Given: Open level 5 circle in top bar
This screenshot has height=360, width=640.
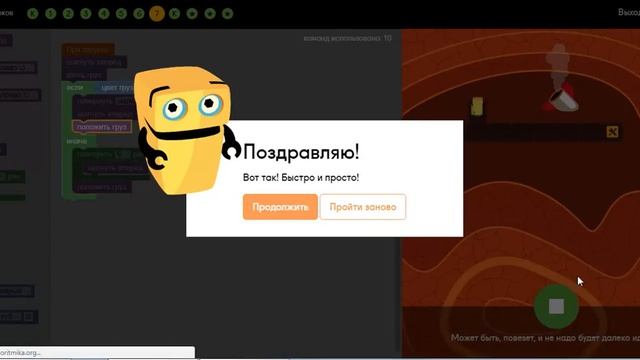Looking at the screenshot, I should click(121, 13).
